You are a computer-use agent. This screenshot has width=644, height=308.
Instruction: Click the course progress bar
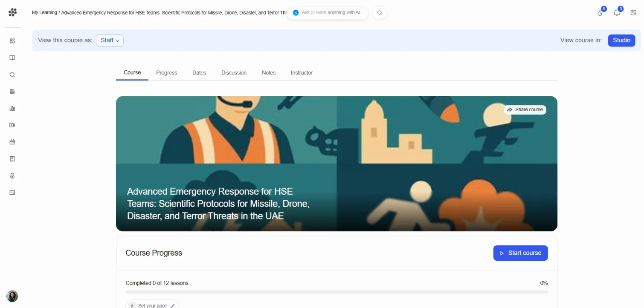[337, 292]
